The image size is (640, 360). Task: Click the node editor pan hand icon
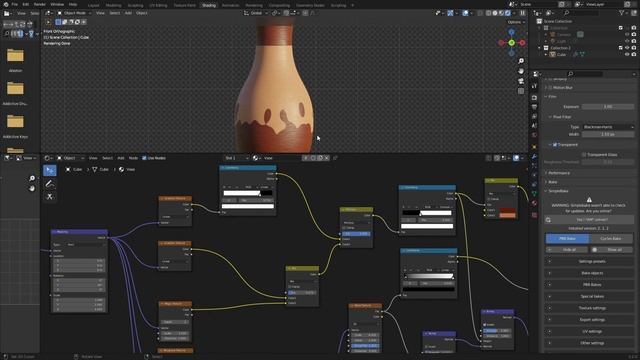[32, 189]
